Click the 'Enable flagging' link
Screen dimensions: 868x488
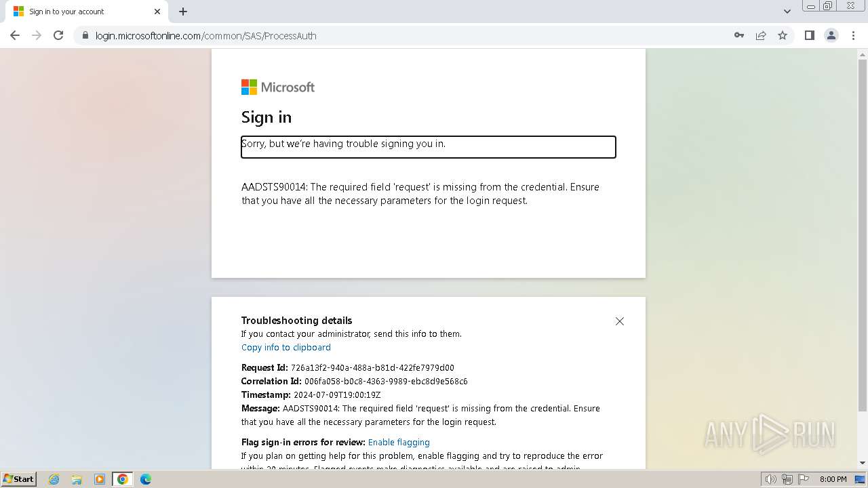pos(399,442)
